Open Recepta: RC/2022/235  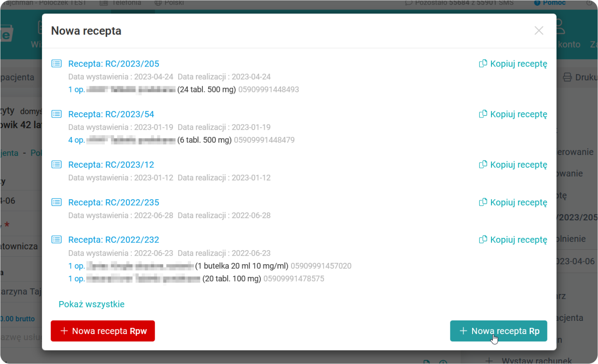pos(114,202)
